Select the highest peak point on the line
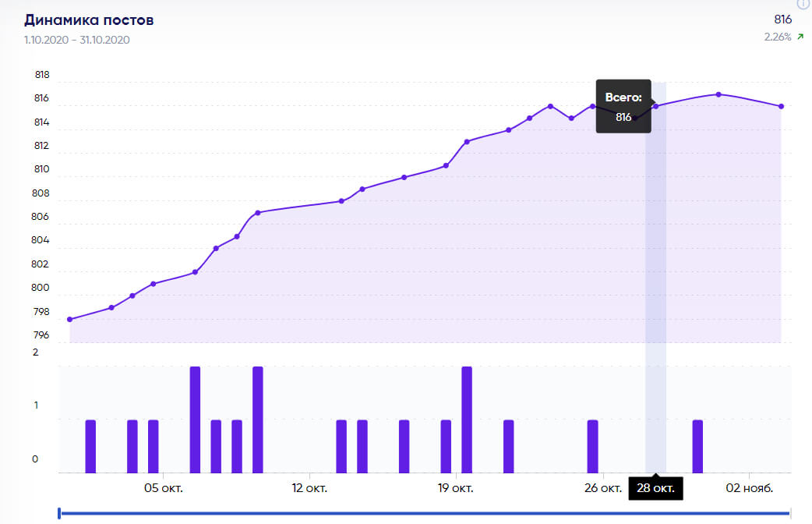 [x=718, y=94]
